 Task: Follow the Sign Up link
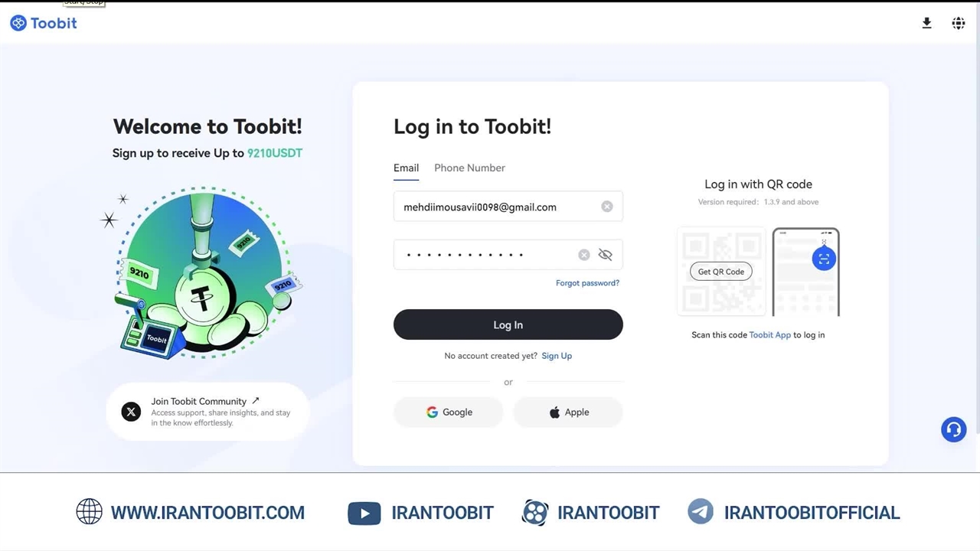[x=557, y=356]
